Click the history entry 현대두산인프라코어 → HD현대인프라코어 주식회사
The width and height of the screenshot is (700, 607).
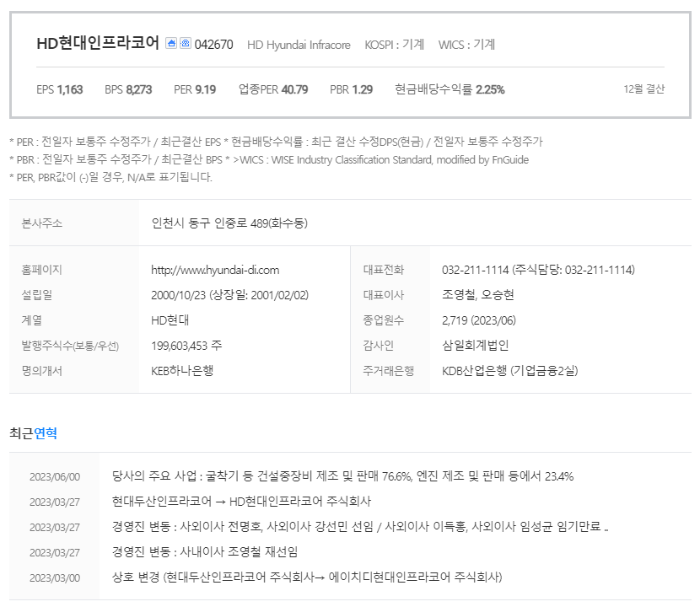coord(241,502)
